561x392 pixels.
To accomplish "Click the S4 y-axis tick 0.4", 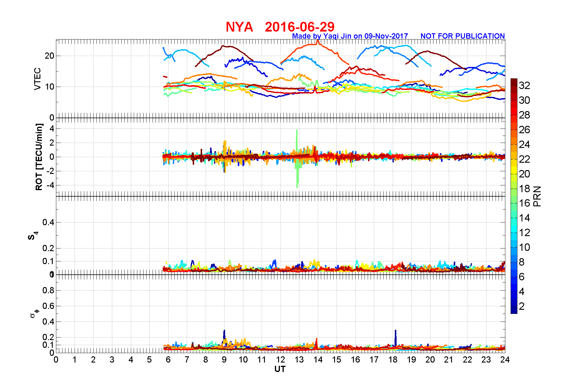I will click(48, 222).
